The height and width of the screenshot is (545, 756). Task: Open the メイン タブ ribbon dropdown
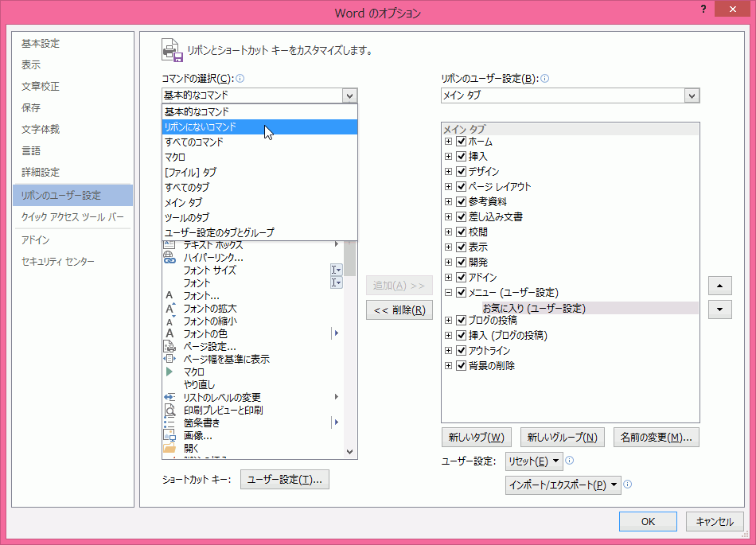(692, 95)
